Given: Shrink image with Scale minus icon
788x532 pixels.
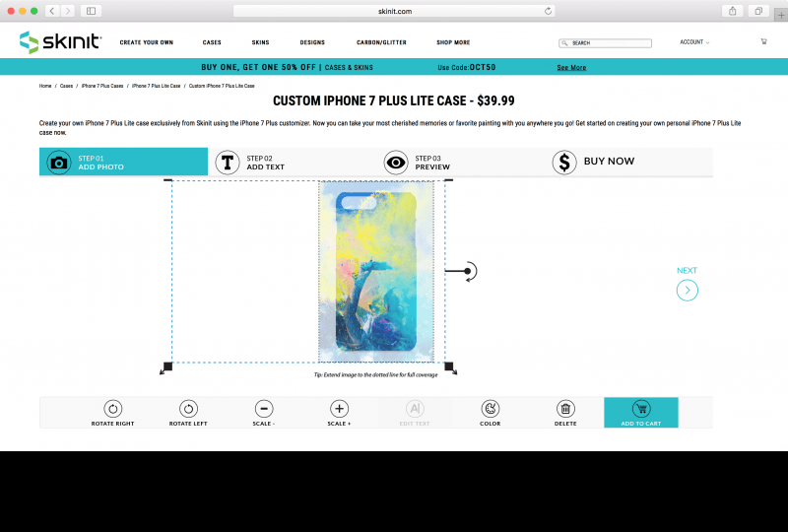Looking at the screenshot, I should pos(264,409).
